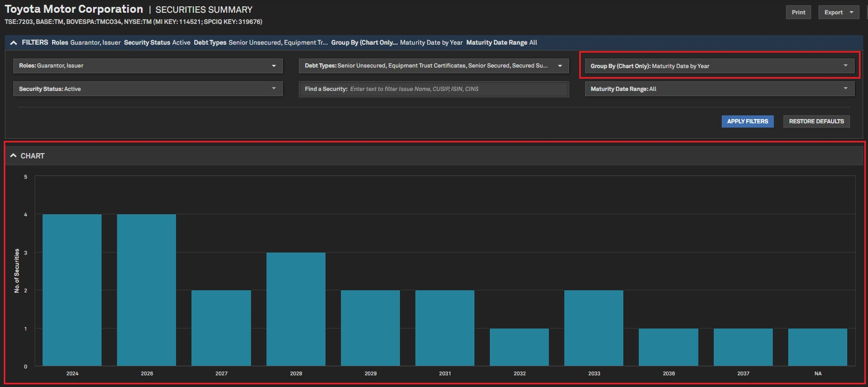The width and height of the screenshot is (868, 387).
Task: Select the 2026 maturity bar
Action: [x=146, y=290]
